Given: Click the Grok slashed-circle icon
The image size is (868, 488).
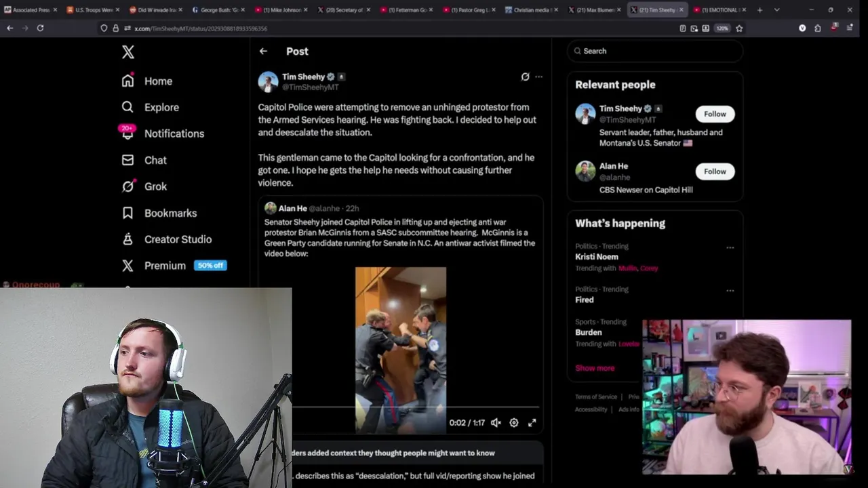Looking at the screenshot, I should 127,186.
